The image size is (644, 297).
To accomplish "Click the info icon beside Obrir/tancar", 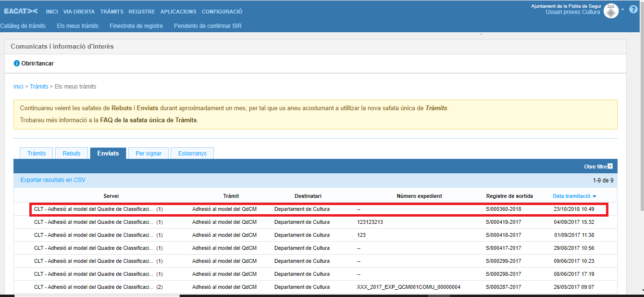I will [17, 64].
